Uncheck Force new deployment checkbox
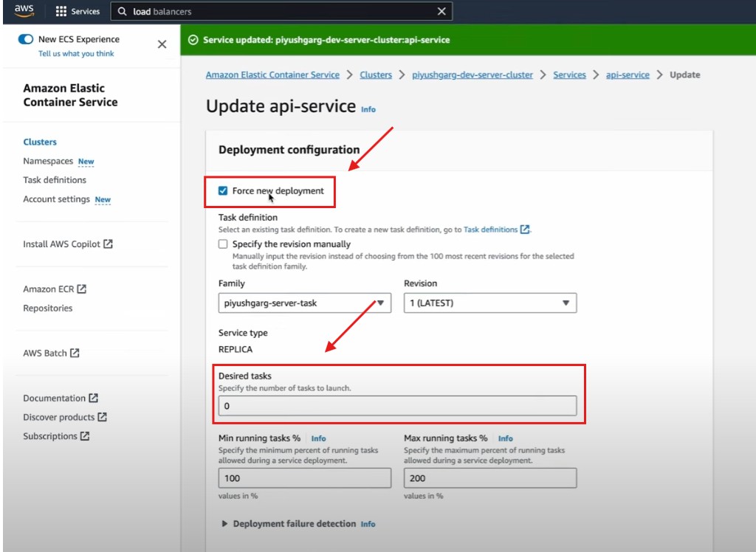This screenshot has width=756, height=552. (223, 191)
